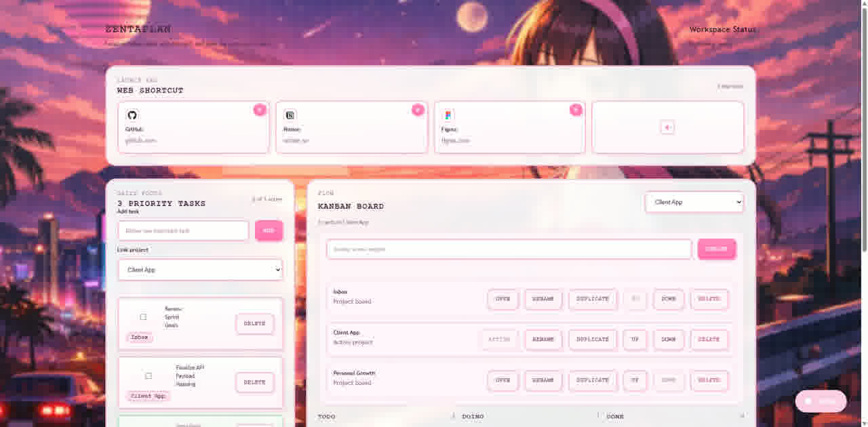This screenshot has width=868, height=427.
Task: Click the DONE column header
Action: 615,416
